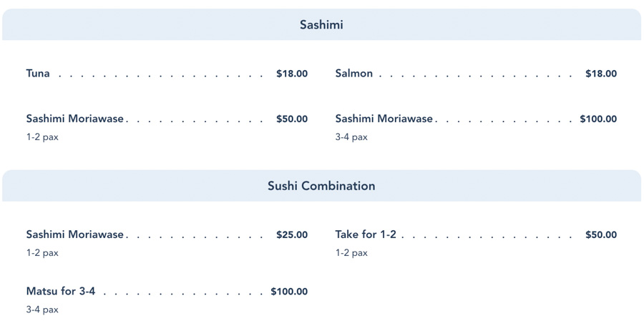The height and width of the screenshot is (336, 644).
Task: Select the Salmon menu item
Action: [x=354, y=74]
